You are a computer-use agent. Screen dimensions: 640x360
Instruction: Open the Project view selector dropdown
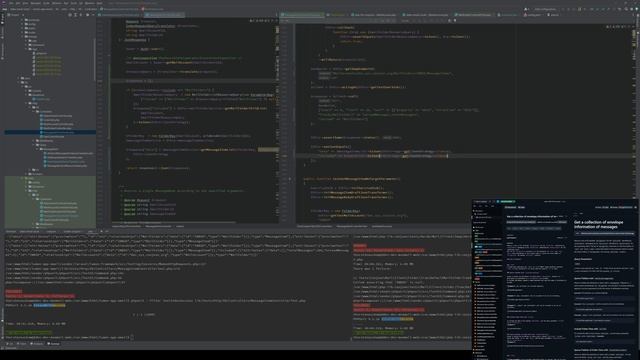pos(16,15)
